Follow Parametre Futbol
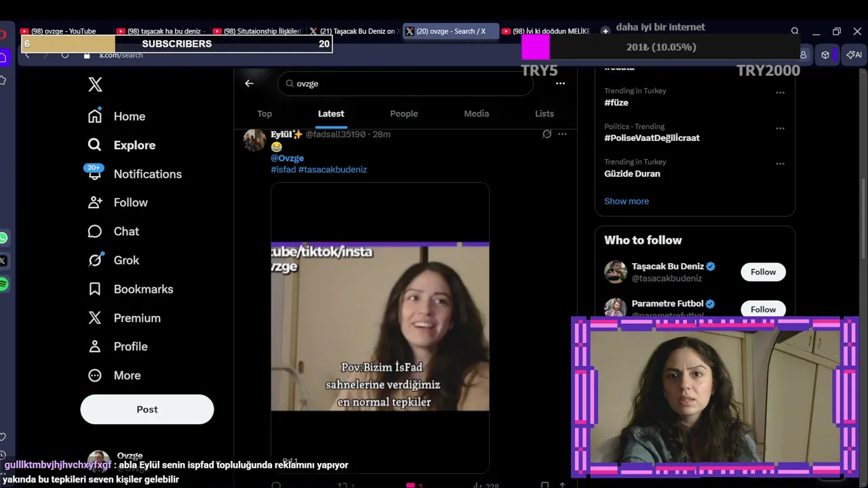The image size is (868, 488). click(x=763, y=309)
